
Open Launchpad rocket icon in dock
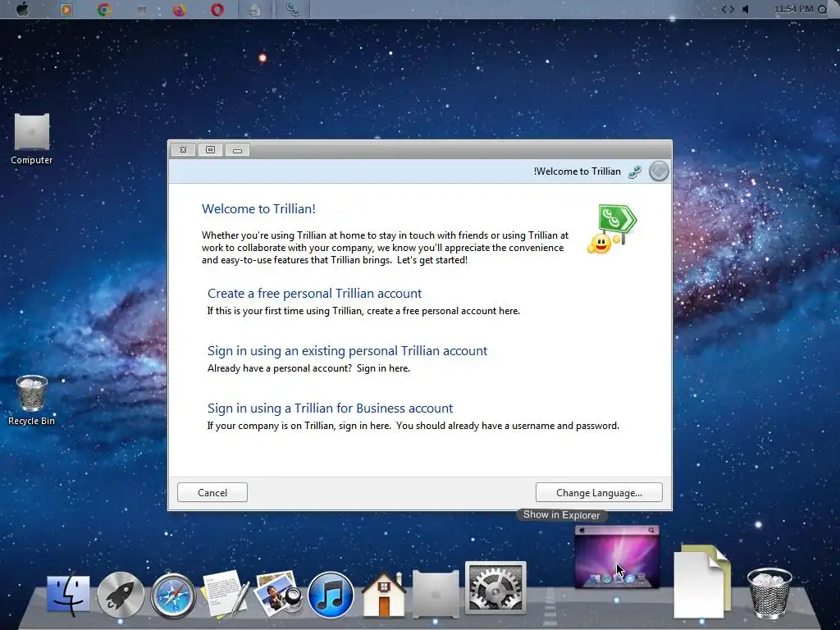(x=121, y=596)
